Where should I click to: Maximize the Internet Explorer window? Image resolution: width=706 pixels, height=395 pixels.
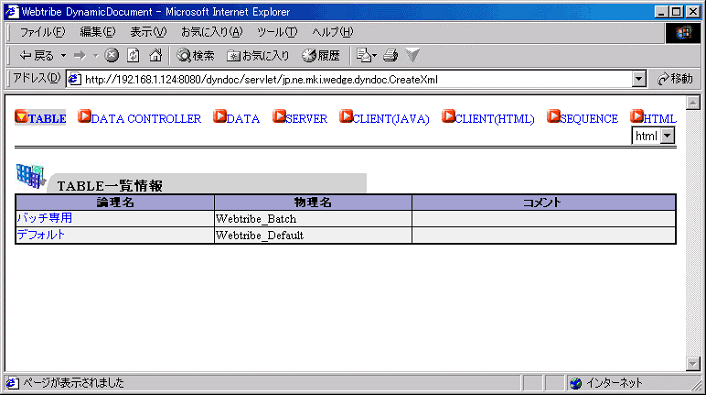coord(676,12)
